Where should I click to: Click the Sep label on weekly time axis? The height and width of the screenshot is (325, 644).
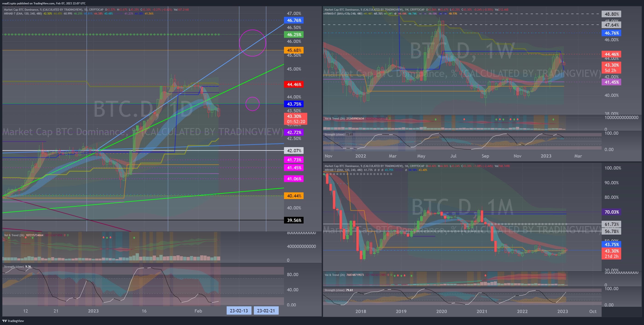(x=485, y=156)
